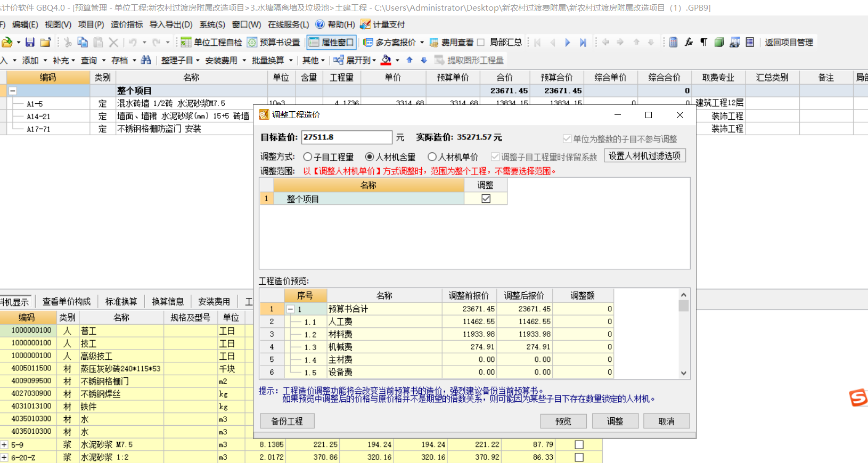Collapse 预算书合计 row in preview
868x463 pixels.
click(x=290, y=309)
